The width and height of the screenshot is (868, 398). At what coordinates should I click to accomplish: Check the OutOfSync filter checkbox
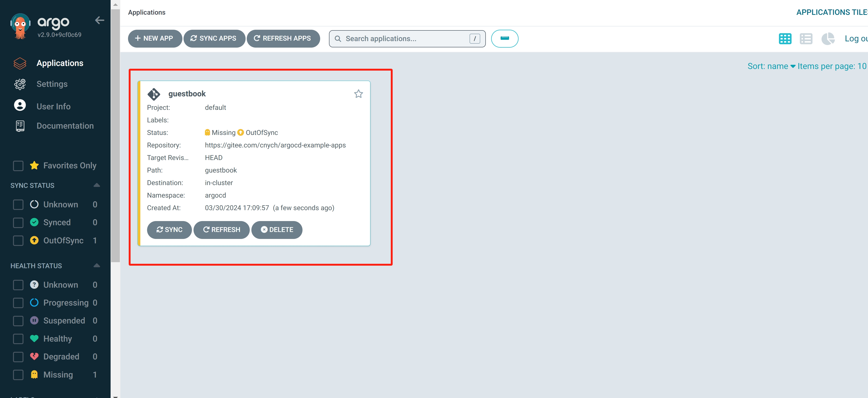tap(18, 240)
